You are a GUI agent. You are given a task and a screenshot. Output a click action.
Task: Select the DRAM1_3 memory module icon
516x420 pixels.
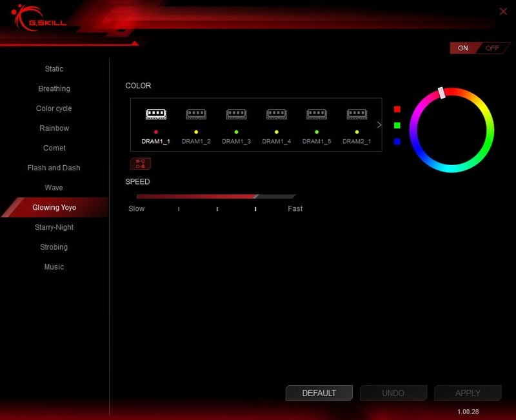click(x=236, y=114)
